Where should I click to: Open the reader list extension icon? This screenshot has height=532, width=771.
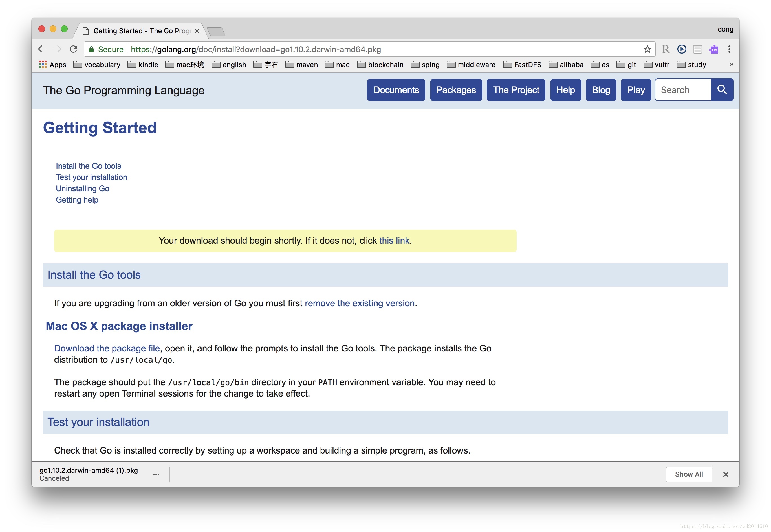tap(697, 49)
